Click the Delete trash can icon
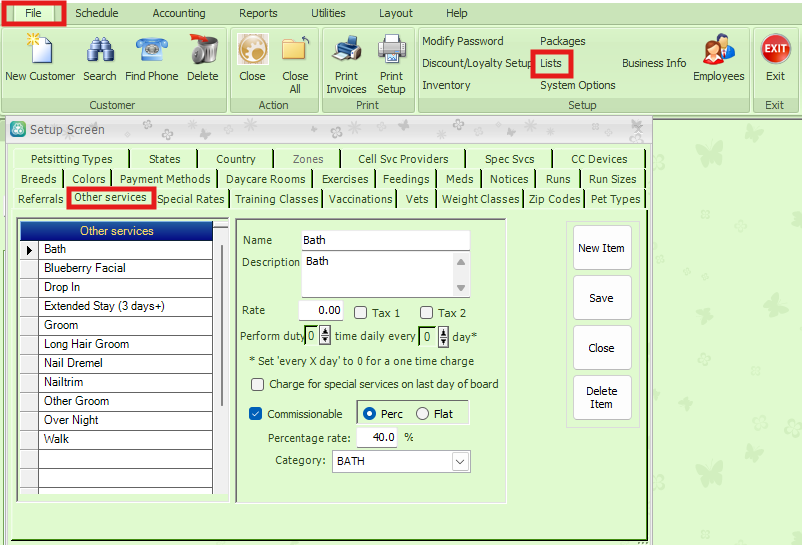Viewport: 802px width, 545px height. coord(203,50)
